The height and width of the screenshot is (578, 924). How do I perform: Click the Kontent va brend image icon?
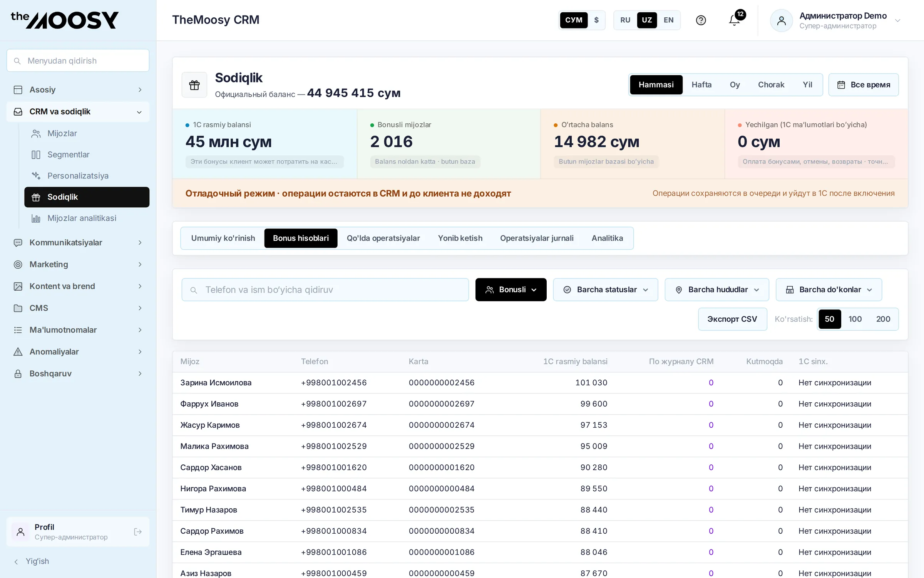click(x=18, y=286)
